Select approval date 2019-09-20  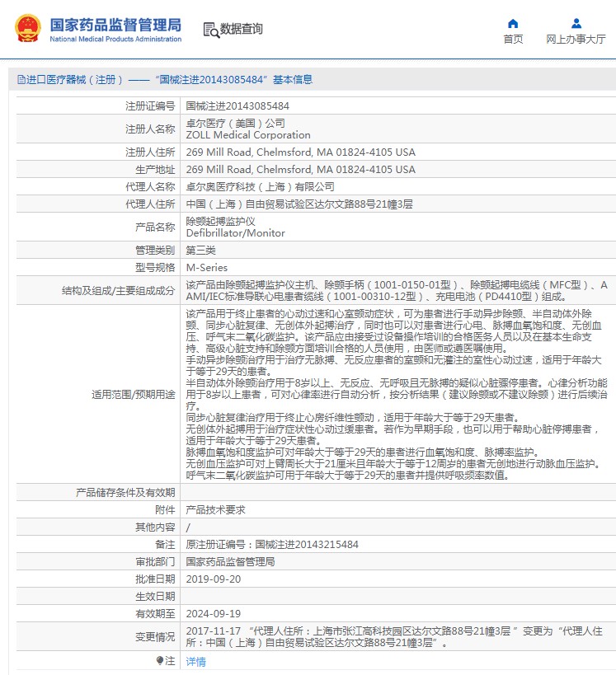(214, 579)
